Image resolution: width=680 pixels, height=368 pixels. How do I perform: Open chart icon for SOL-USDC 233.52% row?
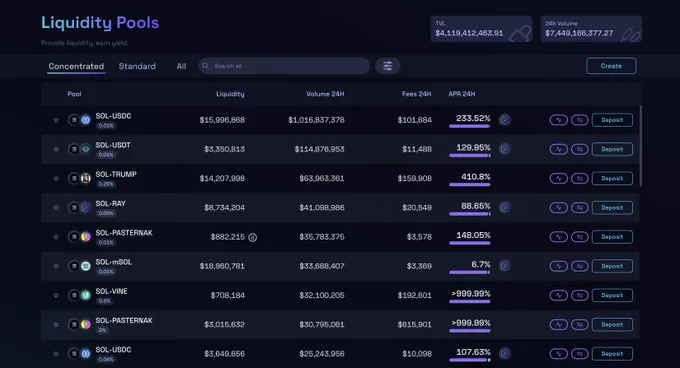(559, 120)
